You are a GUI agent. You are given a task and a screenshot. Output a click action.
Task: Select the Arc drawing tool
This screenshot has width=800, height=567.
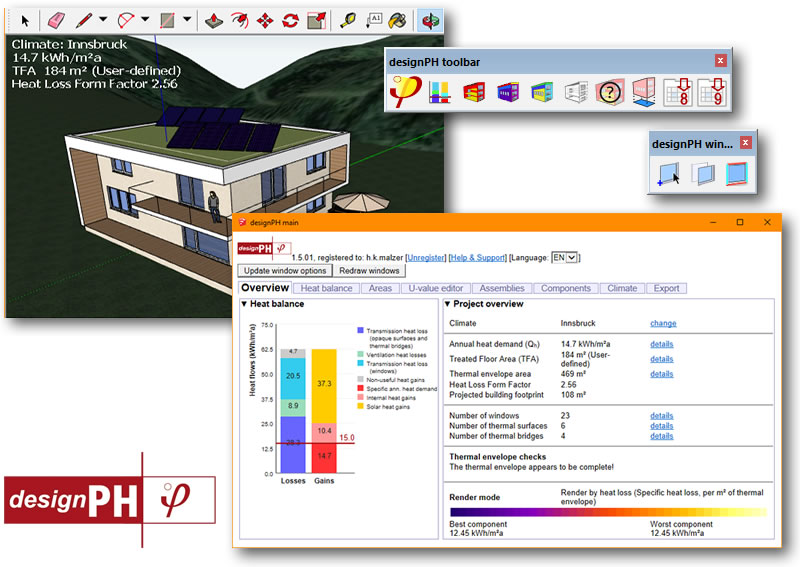126,21
